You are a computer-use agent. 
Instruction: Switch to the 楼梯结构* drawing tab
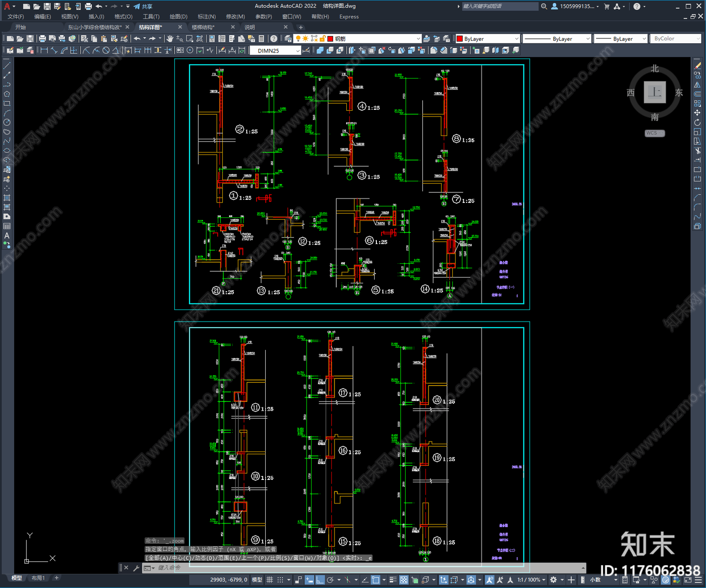click(203, 27)
